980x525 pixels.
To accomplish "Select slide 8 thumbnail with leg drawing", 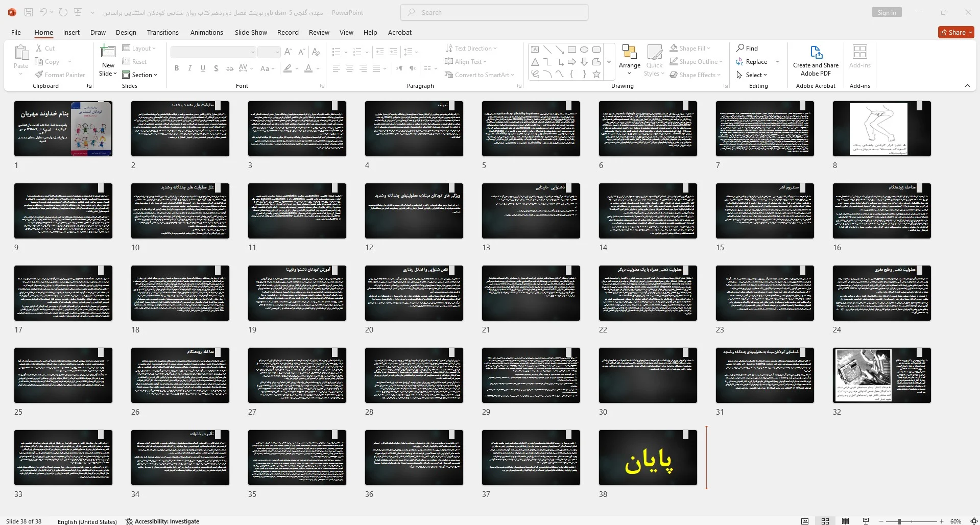I will 882,129.
